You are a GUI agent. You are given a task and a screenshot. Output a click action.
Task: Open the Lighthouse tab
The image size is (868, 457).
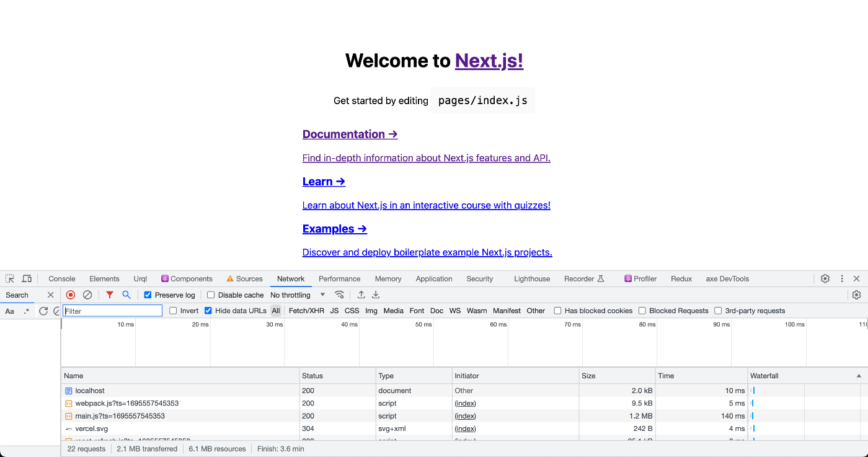point(532,278)
